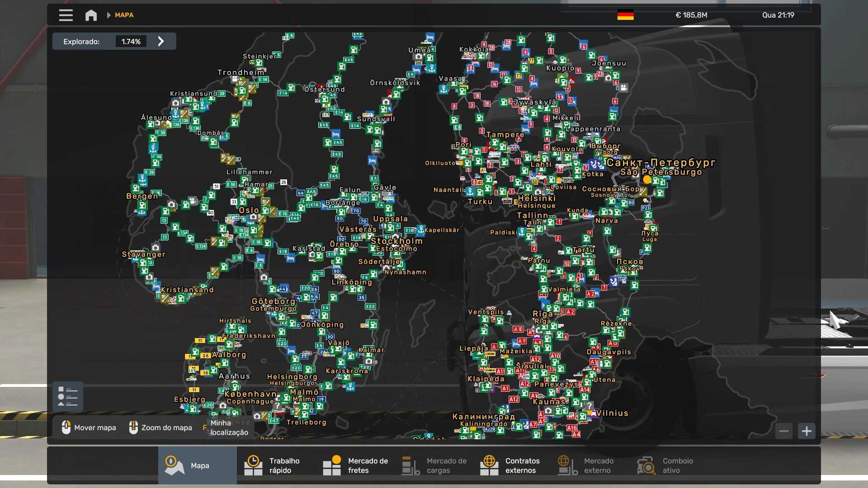Click the ferry port icon at Kapellskär
The image size is (868, 488).
[x=421, y=230]
